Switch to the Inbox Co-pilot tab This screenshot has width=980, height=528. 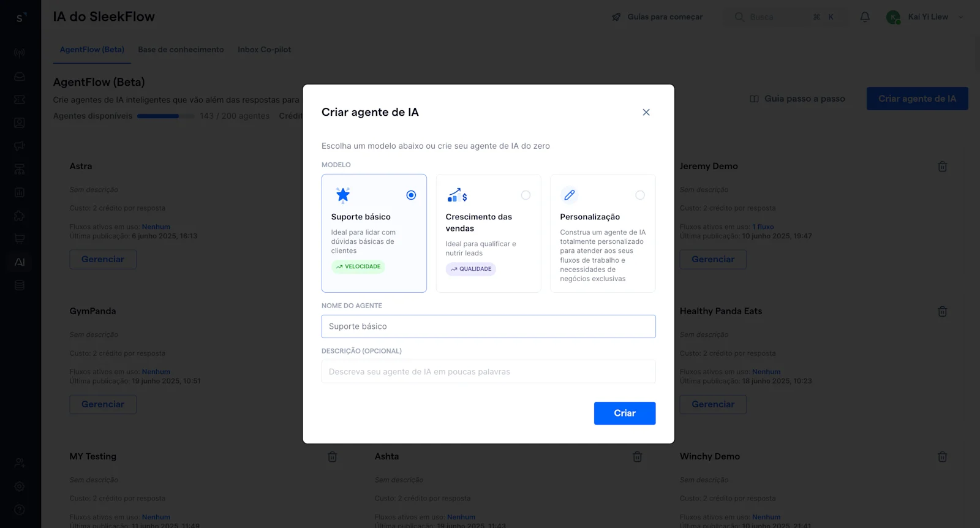[264, 50]
